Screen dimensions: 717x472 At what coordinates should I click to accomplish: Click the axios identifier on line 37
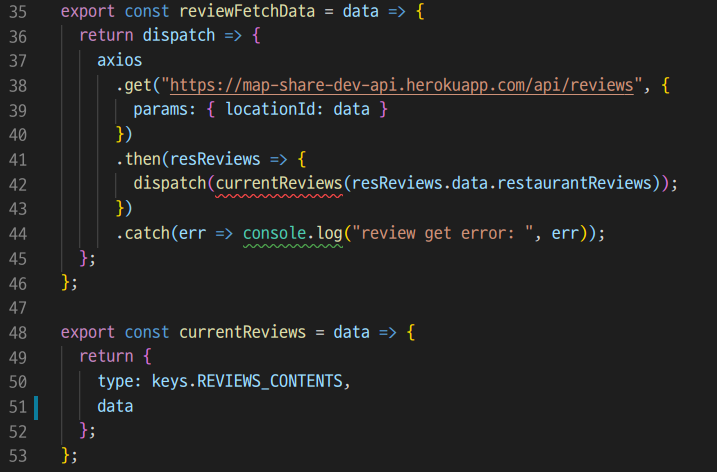119,60
